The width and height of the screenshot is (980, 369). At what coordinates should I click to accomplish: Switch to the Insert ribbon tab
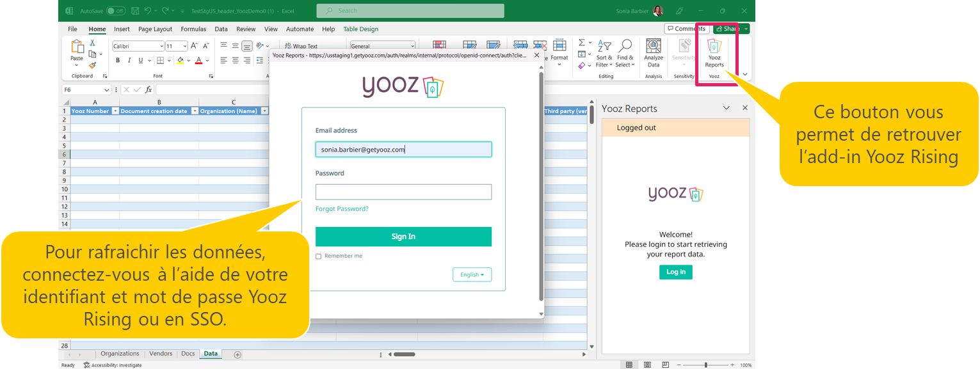(122, 29)
